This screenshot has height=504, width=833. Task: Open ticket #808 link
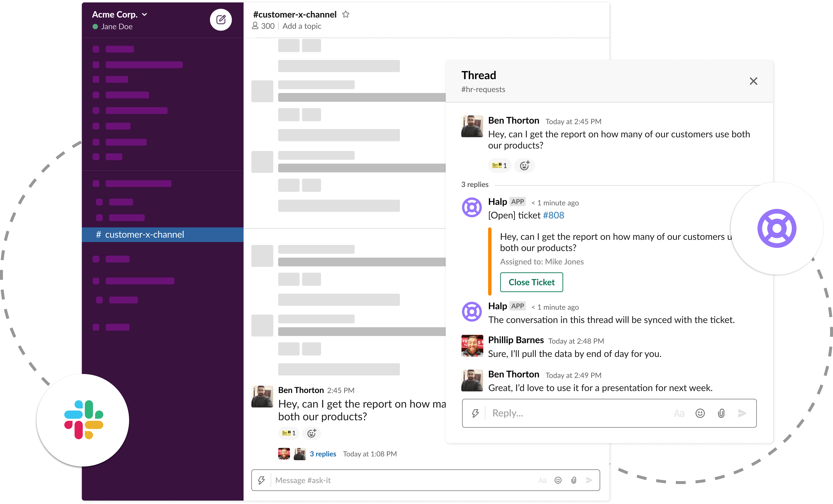point(553,215)
